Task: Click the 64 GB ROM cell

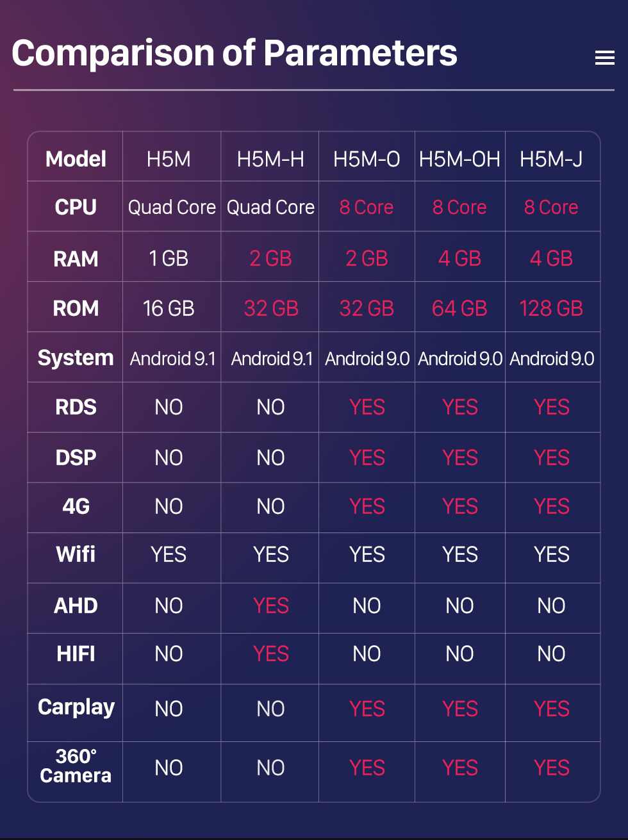Action: click(x=459, y=309)
